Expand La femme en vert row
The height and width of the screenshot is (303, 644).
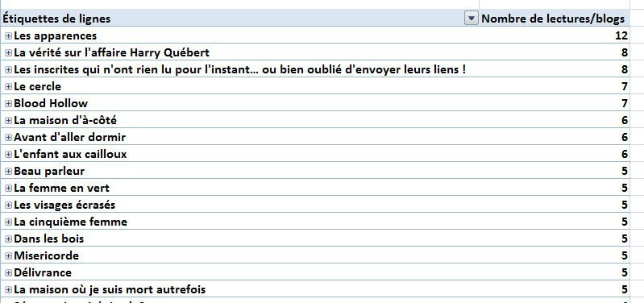tap(8, 188)
